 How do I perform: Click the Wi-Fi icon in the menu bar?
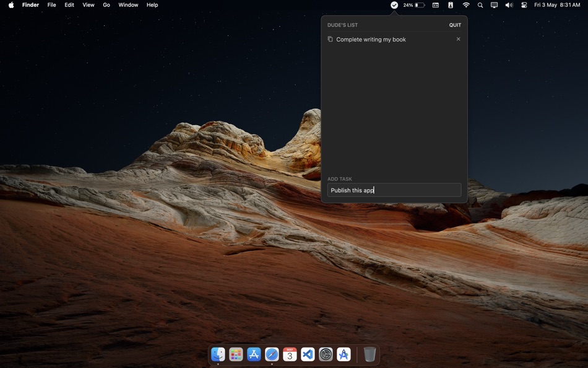pyautogui.click(x=465, y=5)
